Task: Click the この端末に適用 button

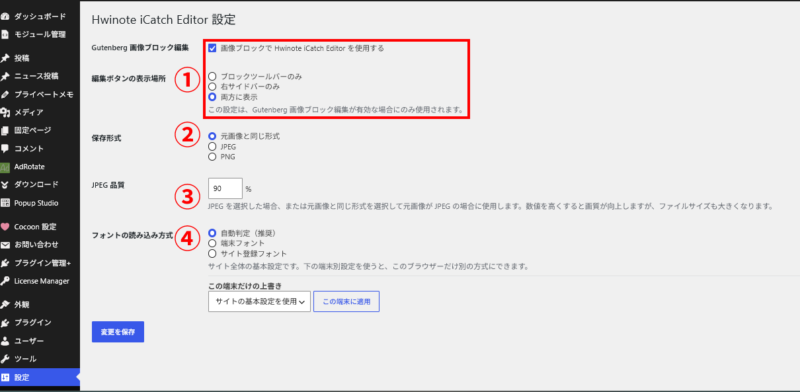Action: 346,302
